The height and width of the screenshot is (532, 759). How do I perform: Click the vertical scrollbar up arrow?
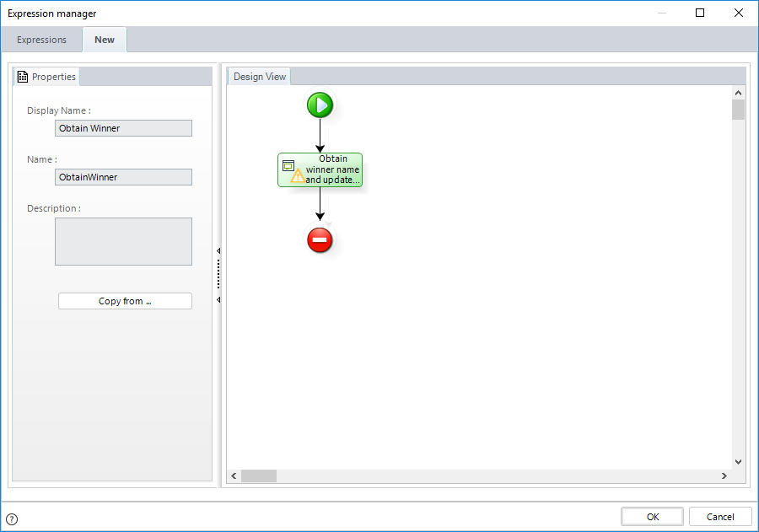pos(738,93)
